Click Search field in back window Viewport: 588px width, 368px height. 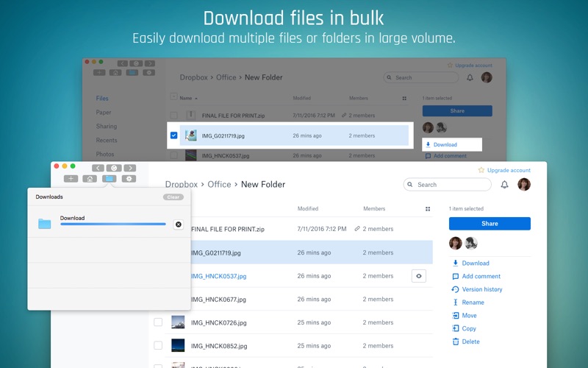click(420, 77)
